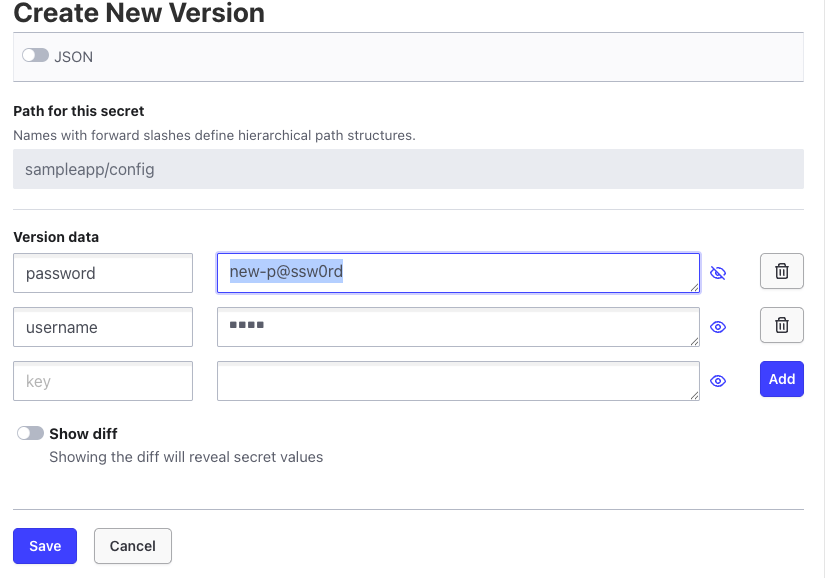The image size is (825, 578).
Task: Click the Show diff label text
Action: click(84, 433)
